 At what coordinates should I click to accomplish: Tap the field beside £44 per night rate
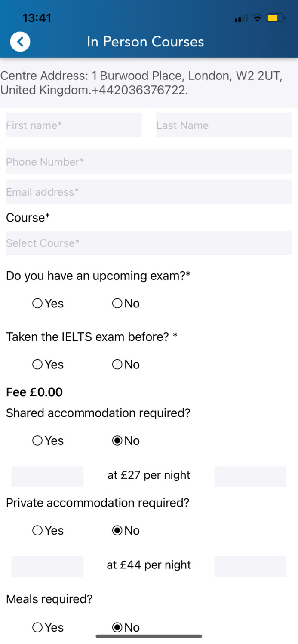point(47,566)
